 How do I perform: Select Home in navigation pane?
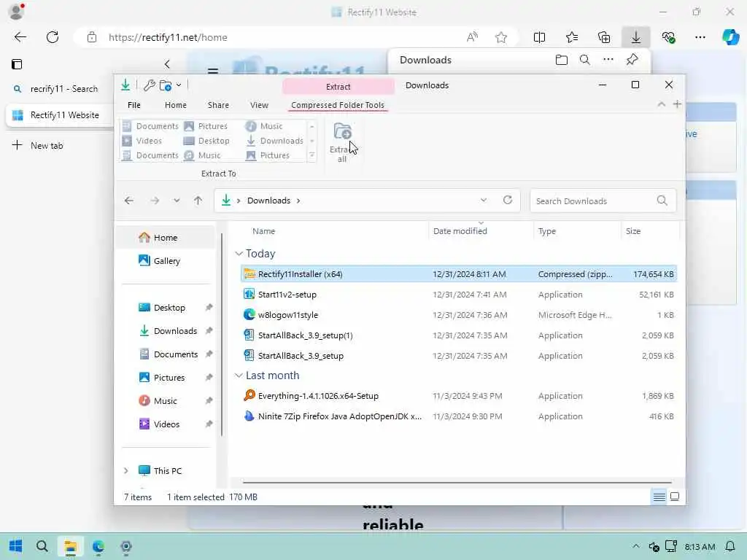point(165,238)
